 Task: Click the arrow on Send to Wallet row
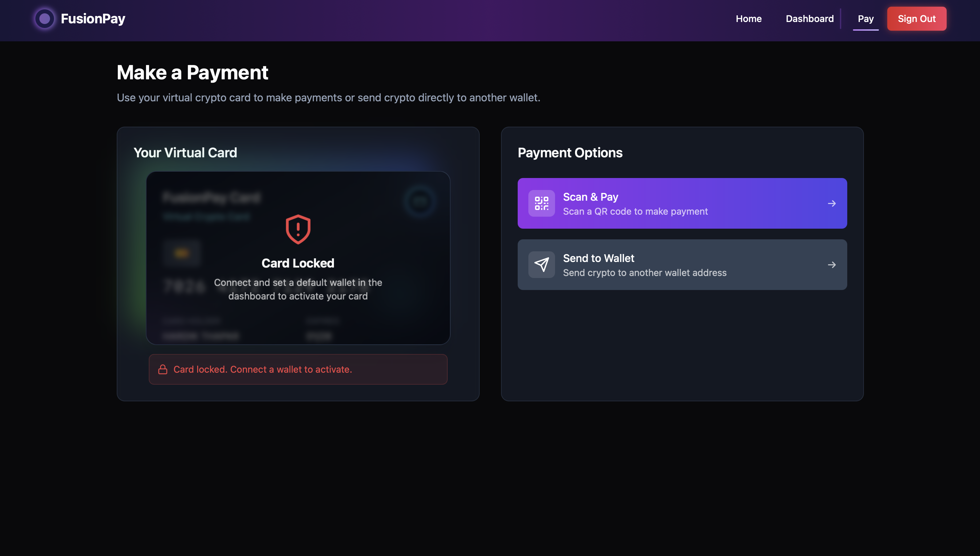pos(831,265)
